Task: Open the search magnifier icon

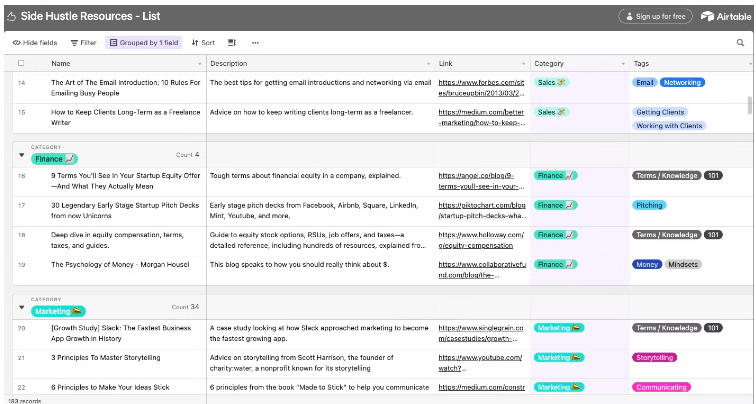Action: pyautogui.click(x=740, y=42)
